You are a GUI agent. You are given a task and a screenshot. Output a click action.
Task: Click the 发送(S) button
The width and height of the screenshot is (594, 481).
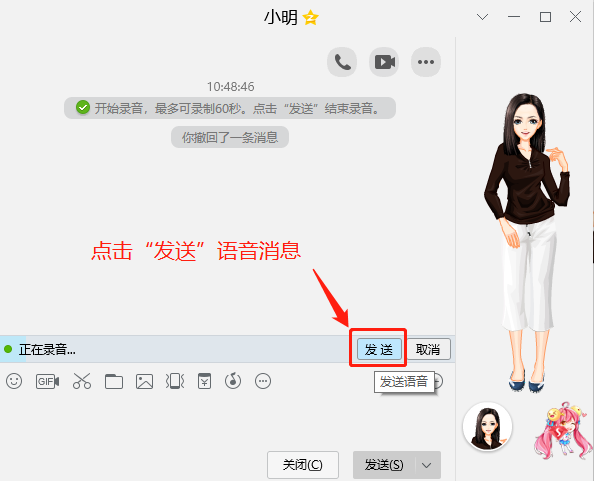tap(384, 465)
